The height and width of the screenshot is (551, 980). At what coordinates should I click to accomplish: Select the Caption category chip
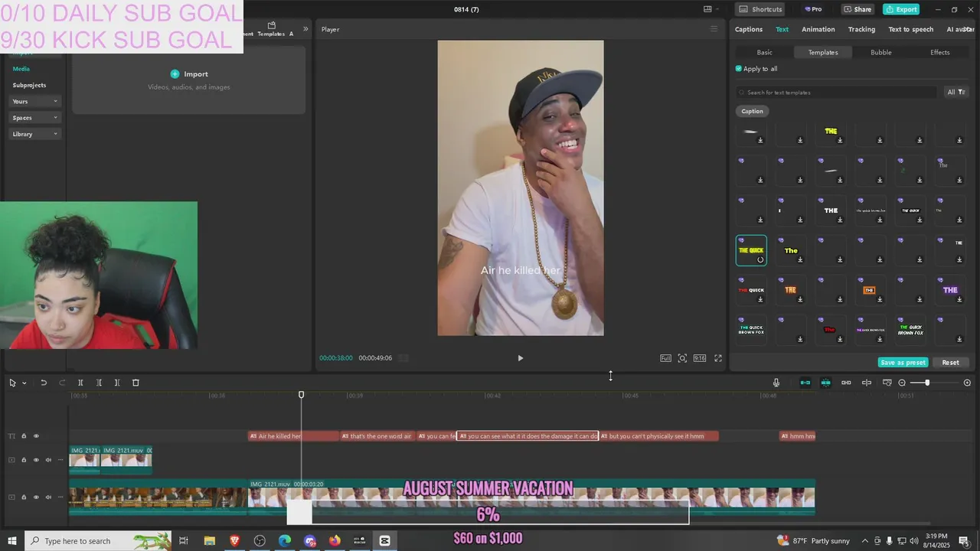(752, 111)
